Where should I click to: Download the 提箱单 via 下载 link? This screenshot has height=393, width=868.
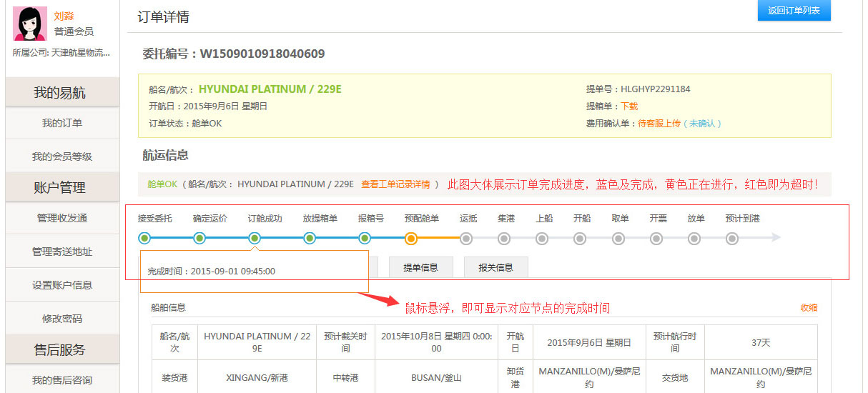pyautogui.click(x=629, y=106)
